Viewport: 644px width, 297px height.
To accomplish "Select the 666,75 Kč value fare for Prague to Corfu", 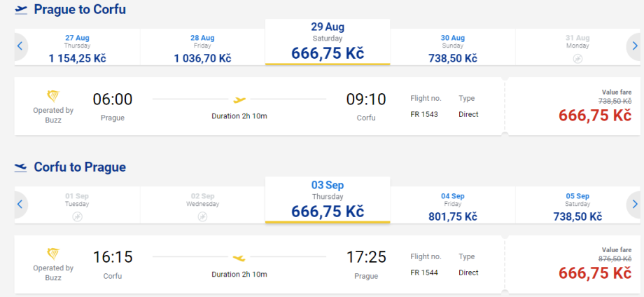I will [594, 115].
